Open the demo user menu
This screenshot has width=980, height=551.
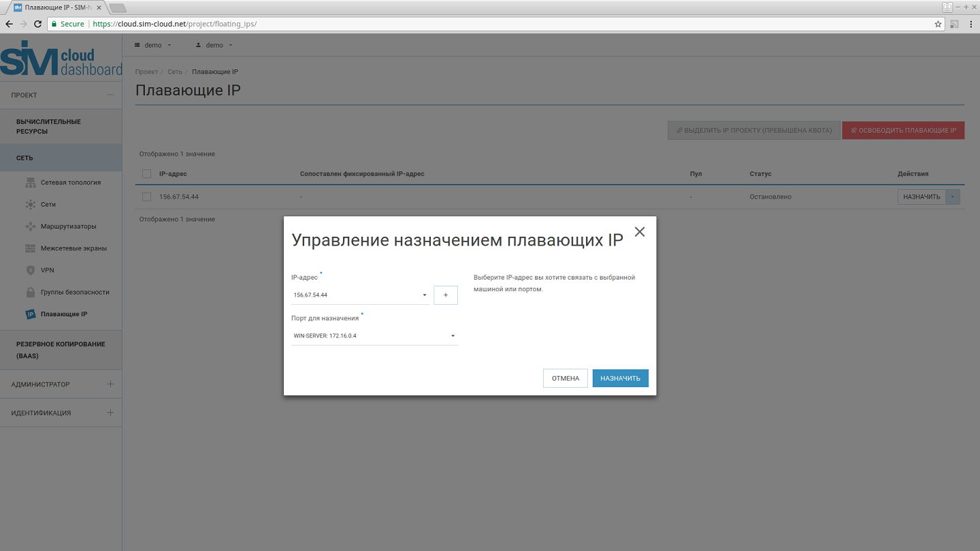pyautogui.click(x=214, y=46)
